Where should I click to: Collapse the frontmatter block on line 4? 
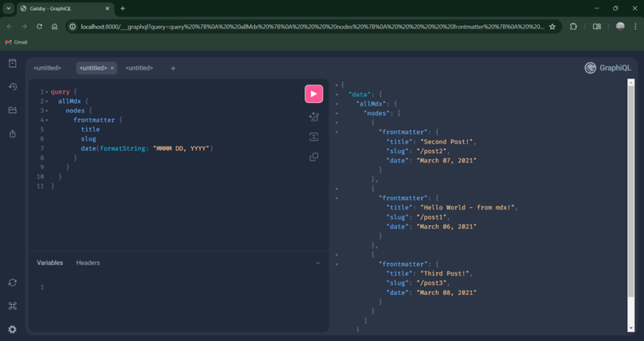[x=47, y=121]
